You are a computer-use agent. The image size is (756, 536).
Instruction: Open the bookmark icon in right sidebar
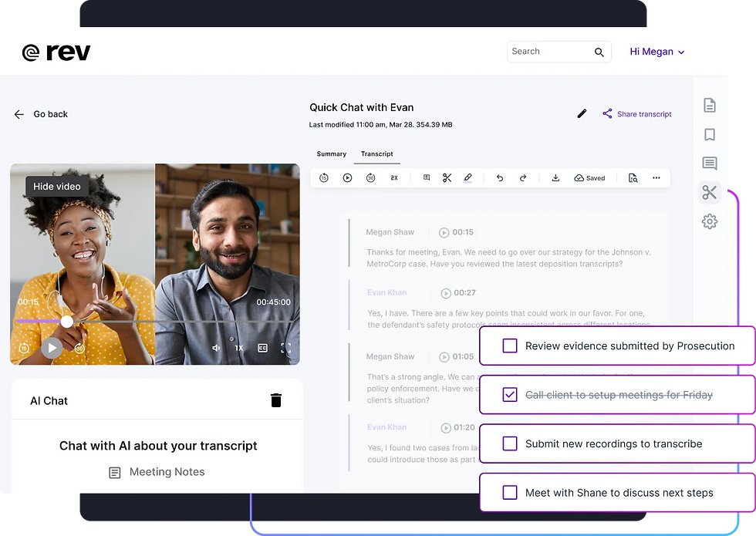(x=710, y=134)
